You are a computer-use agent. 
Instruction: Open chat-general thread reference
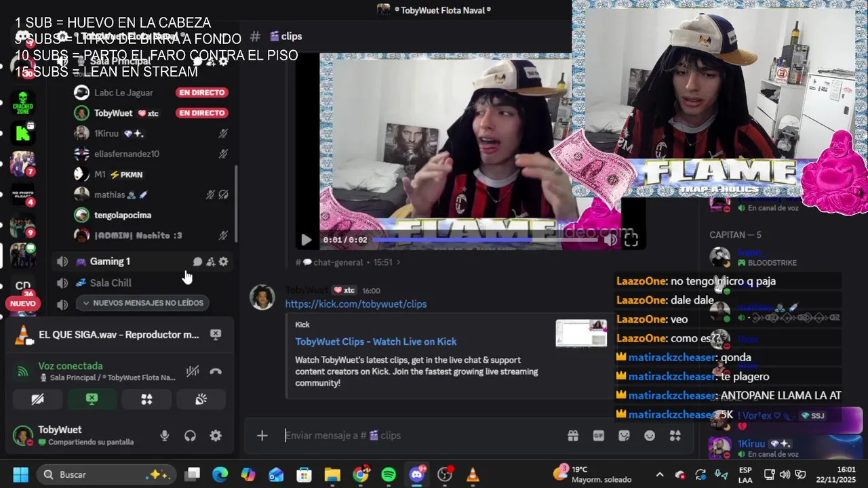pos(348,262)
